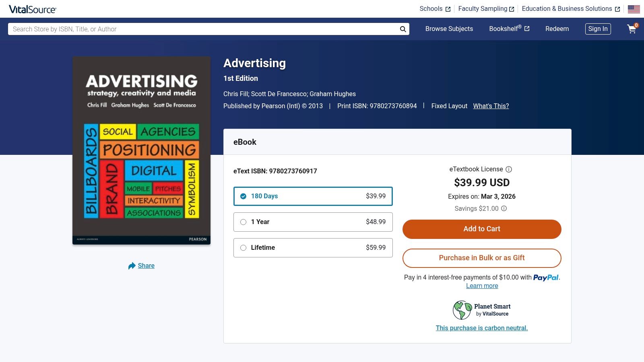Click the Planet Smart globe logo

click(x=462, y=310)
